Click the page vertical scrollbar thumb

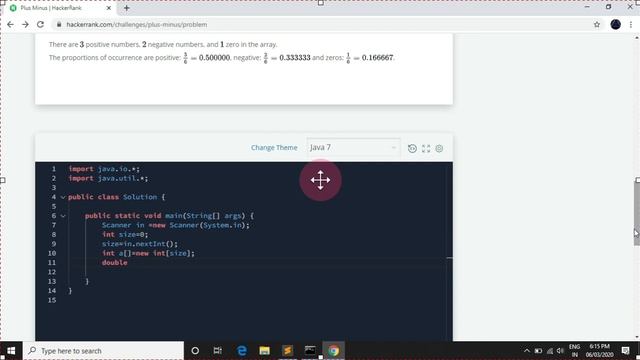(637, 212)
